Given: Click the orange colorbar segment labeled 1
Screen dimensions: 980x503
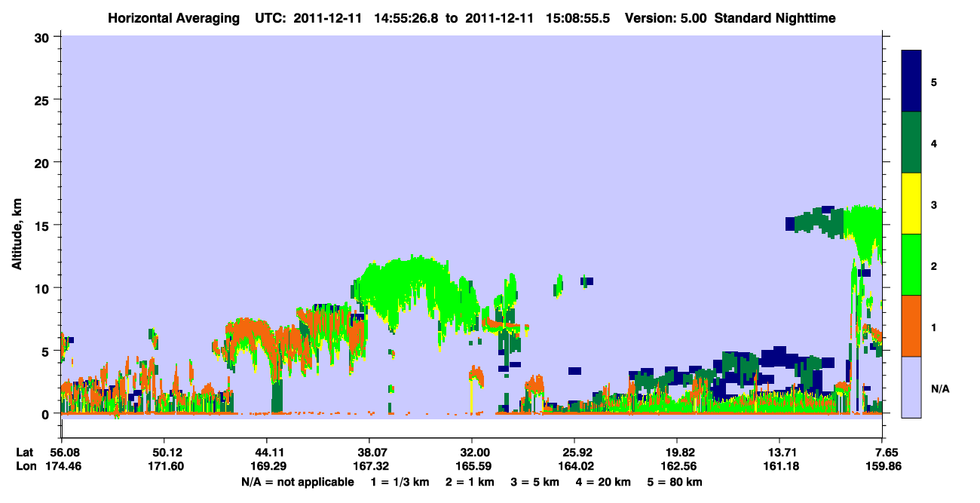Looking at the screenshot, I should click(x=911, y=326).
